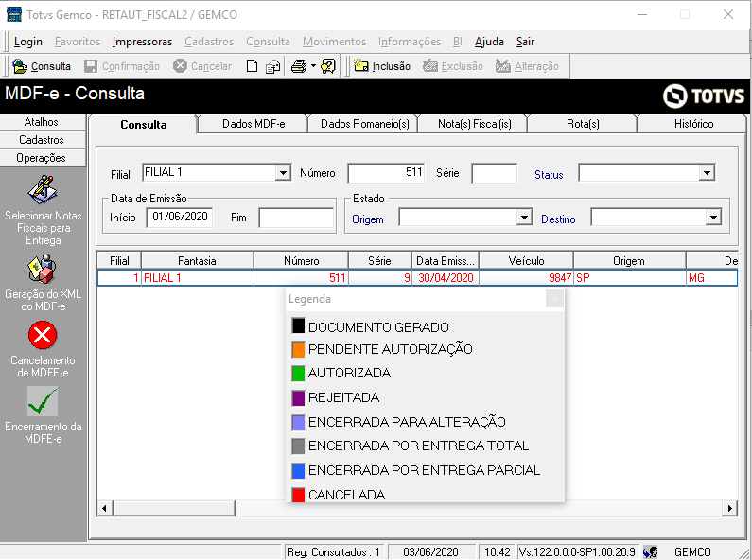Click the blue Destino label link
Viewport: 752px width, 560px height.
[x=558, y=219]
